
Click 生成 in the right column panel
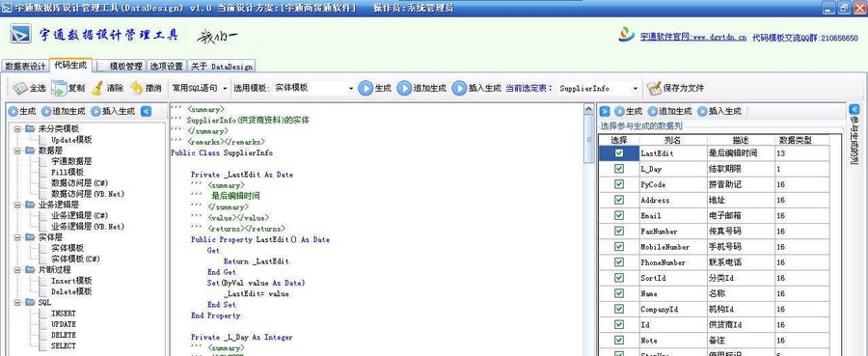point(629,111)
